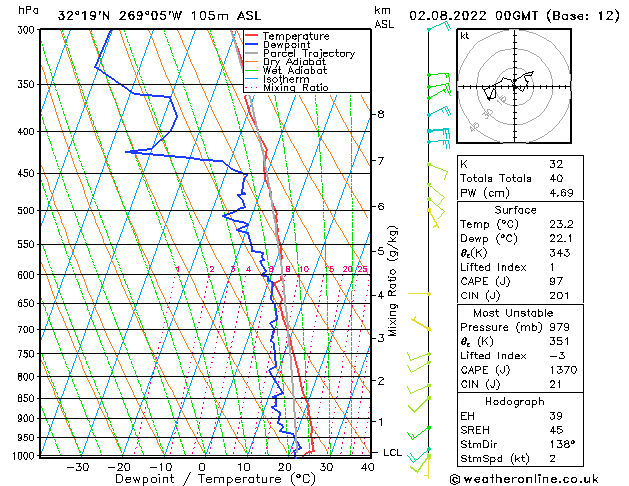Click the 450 hPa pressure level label
Viewport: 629px width, 486px height.
28,174
